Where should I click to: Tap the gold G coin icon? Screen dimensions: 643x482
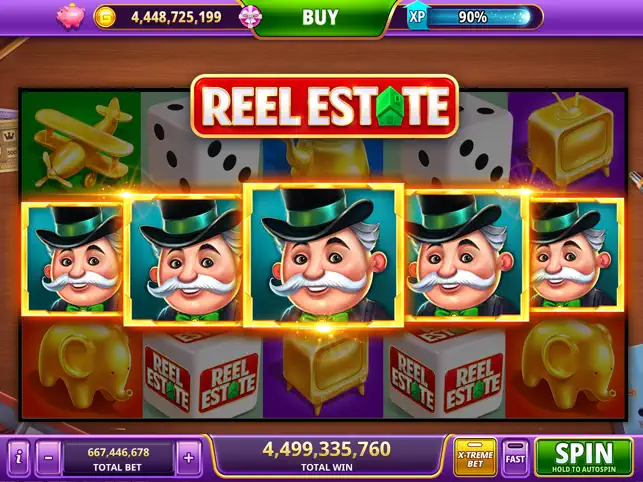tap(105, 17)
